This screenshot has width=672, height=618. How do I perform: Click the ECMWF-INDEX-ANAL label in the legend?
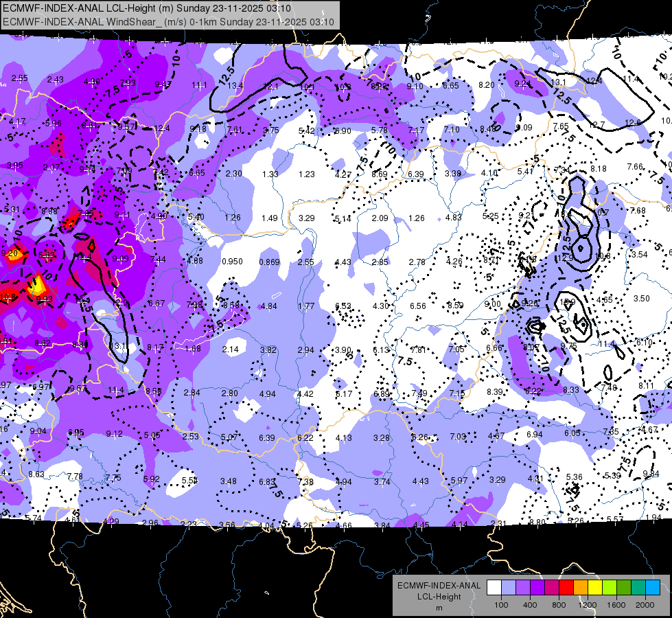[x=439, y=586]
